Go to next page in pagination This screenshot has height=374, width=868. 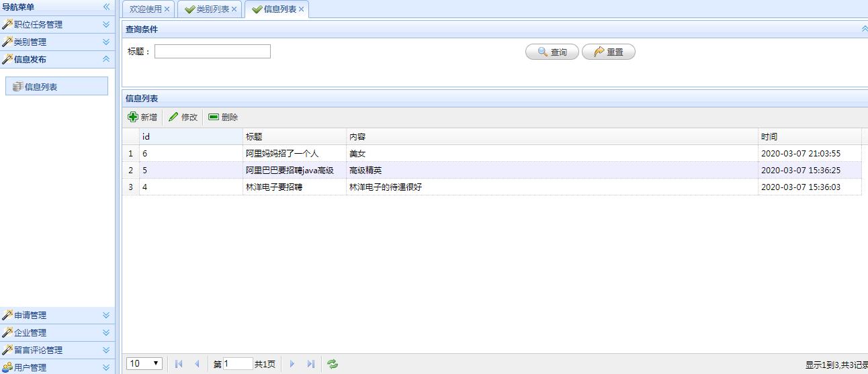tap(292, 364)
